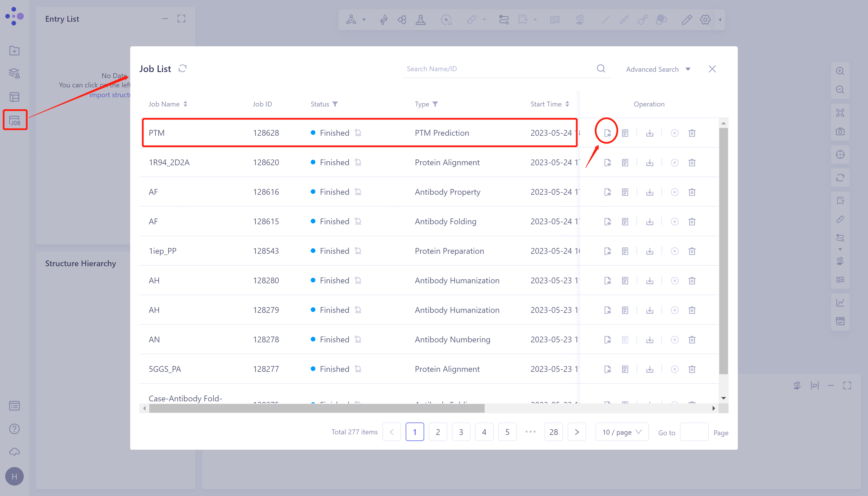Click view result icon for PTM job
The width and height of the screenshot is (868, 496).
pyautogui.click(x=607, y=133)
